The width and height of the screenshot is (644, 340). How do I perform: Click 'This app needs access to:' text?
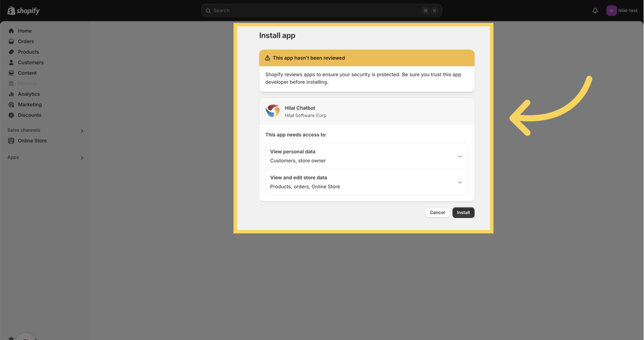click(x=296, y=135)
